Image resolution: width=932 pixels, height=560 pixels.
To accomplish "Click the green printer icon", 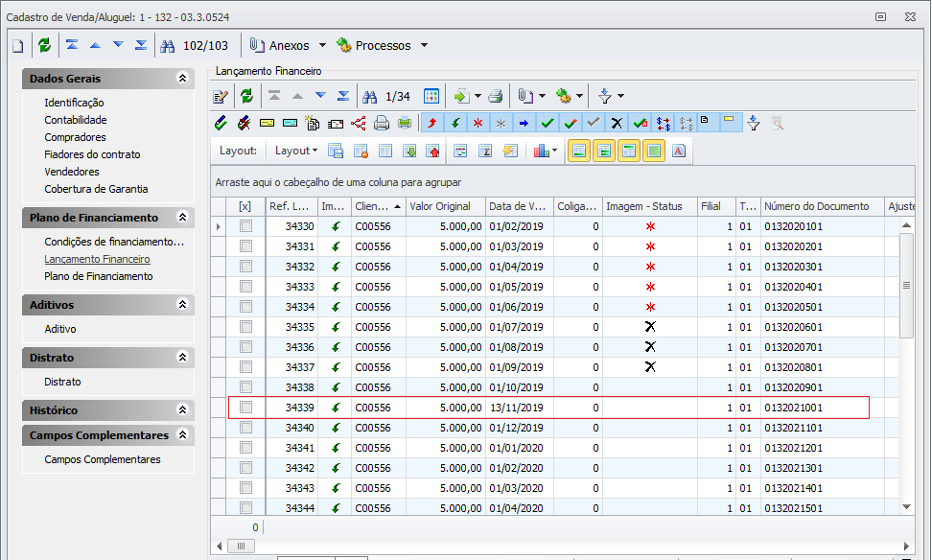I will pos(405,123).
